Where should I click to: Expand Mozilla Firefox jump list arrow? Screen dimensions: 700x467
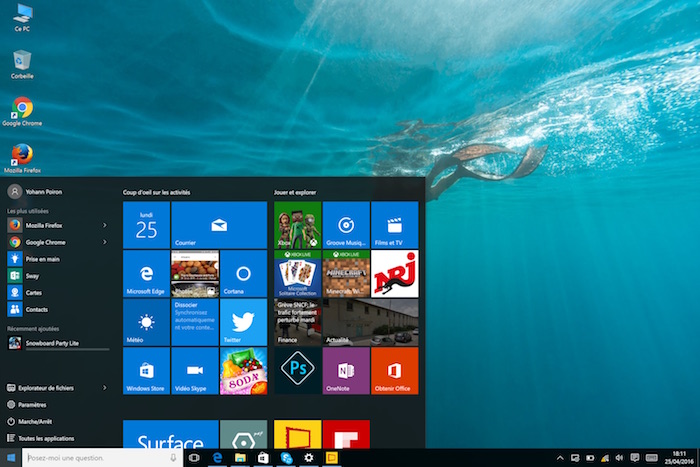point(105,226)
